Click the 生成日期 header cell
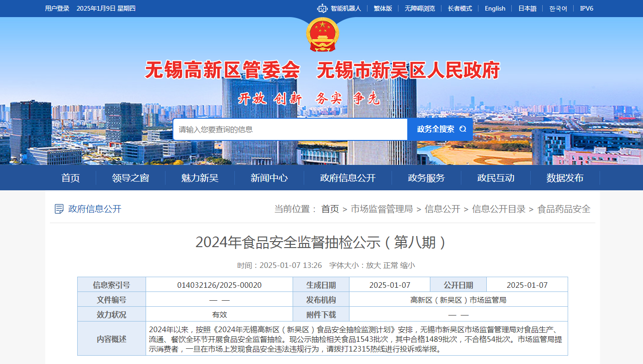 [x=321, y=285]
